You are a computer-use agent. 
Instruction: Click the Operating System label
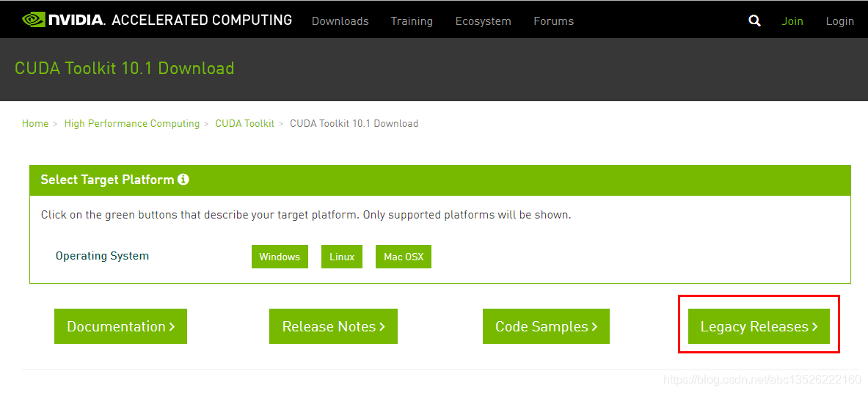(103, 256)
